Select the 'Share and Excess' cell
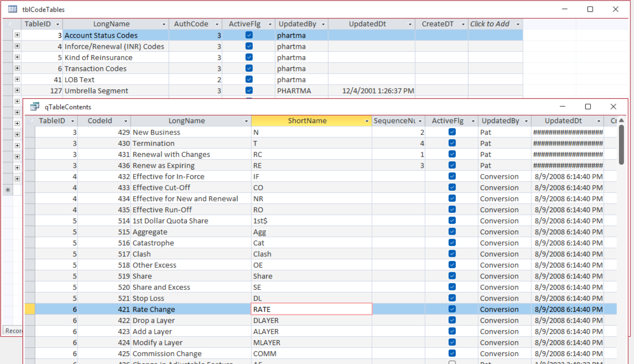Viewport: 634px width, 364px height. point(191,287)
